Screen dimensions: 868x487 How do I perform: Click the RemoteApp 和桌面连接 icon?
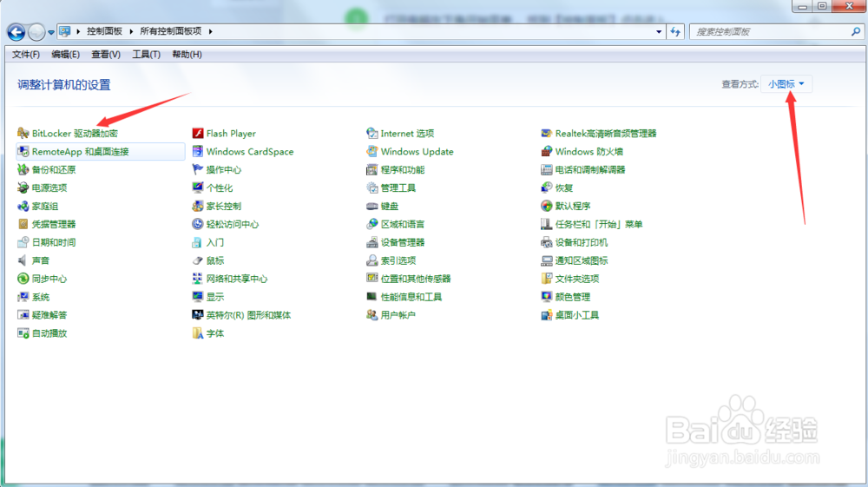pyautogui.click(x=23, y=152)
